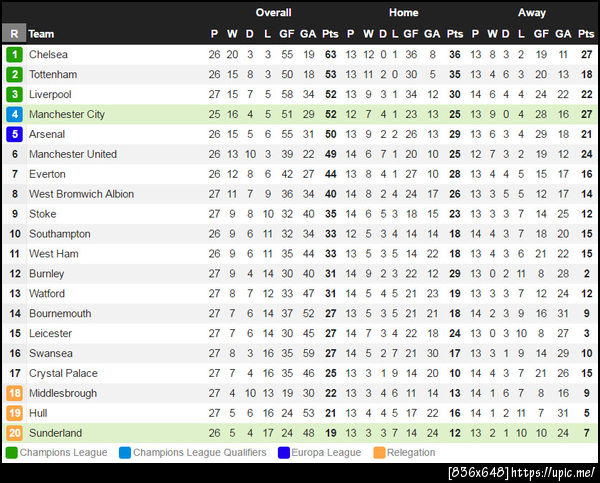Image resolution: width=600 pixels, height=483 pixels.
Task: Click the green Champions League legend swatch
Action: (x=11, y=453)
